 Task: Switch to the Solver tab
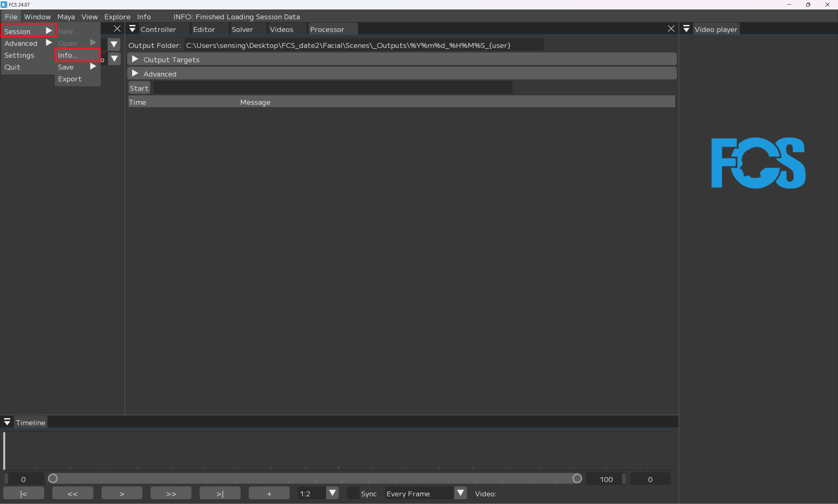tap(242, 29)
